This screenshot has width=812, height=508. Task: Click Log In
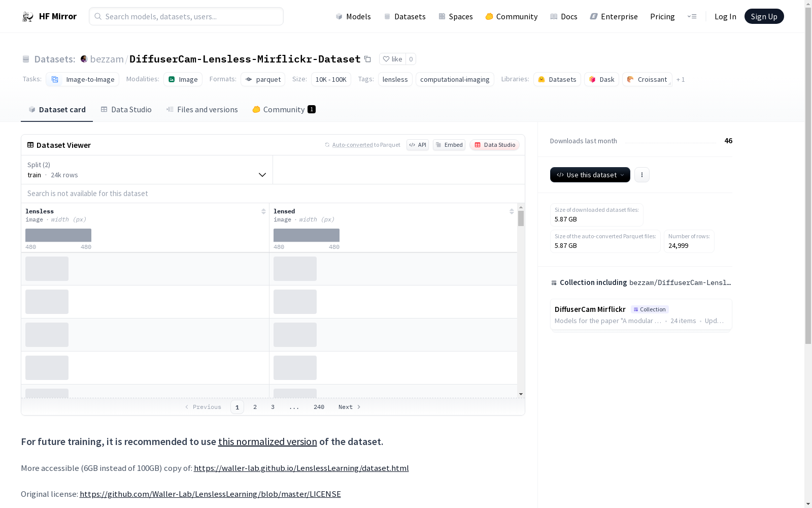tap(725, 16)
